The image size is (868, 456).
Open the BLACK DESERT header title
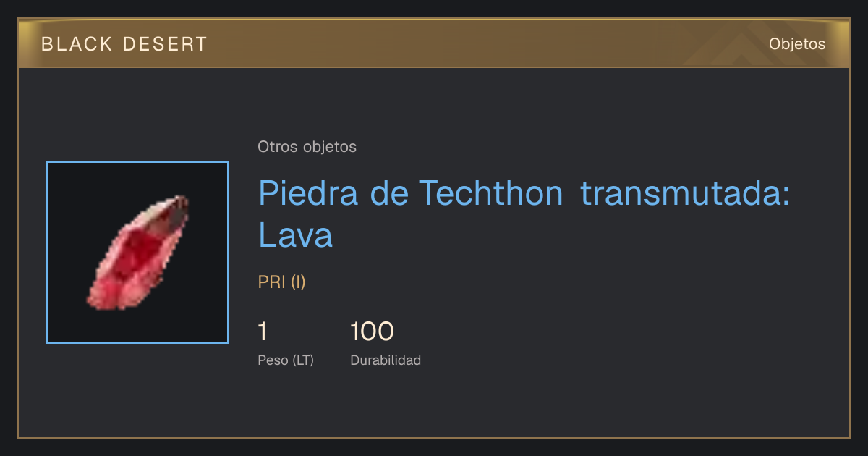click(x=124, y=44)
